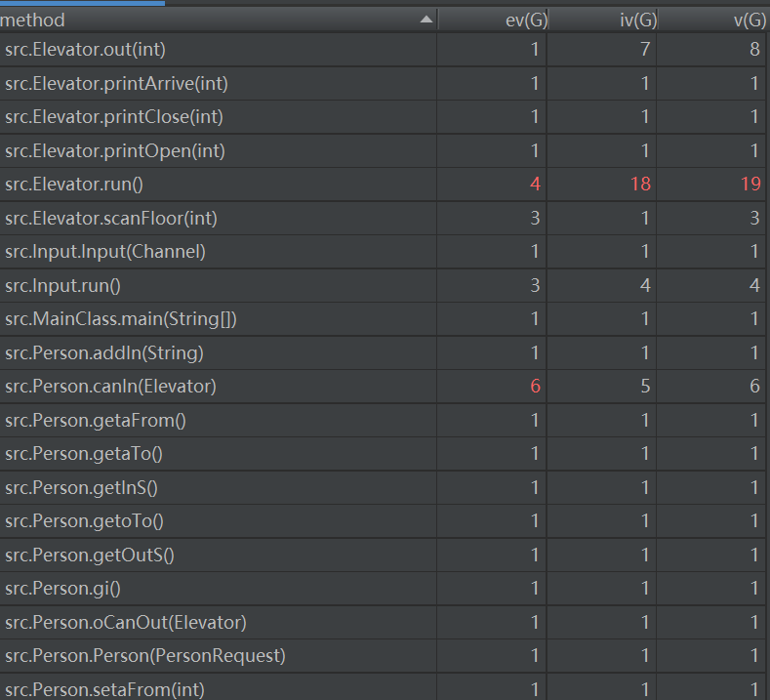
Task: Click red ev(G) value 4 for Elevator.run()
Action: coord(535,185)
